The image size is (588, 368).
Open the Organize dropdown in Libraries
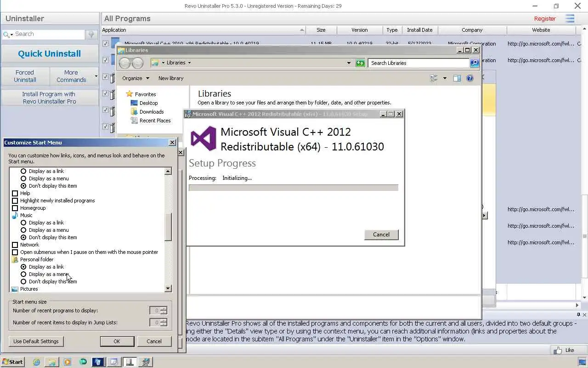136,78
